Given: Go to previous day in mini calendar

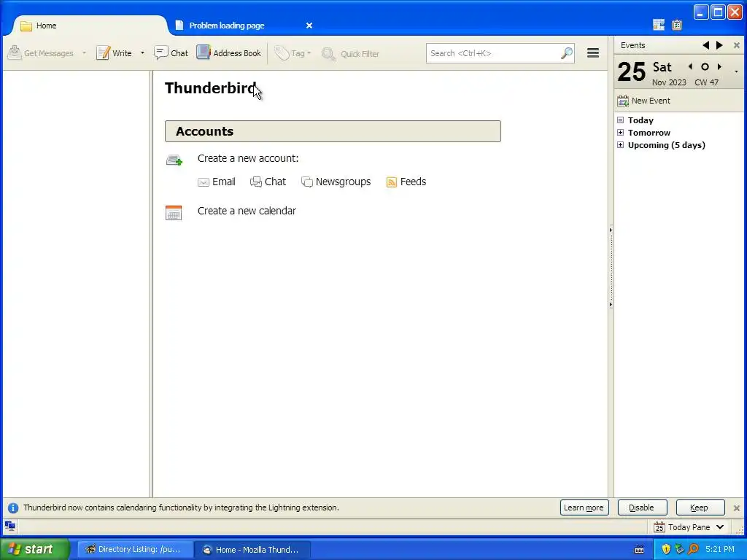Looking at the screenshot, I should pyautogui.click(x=690, y=66).
